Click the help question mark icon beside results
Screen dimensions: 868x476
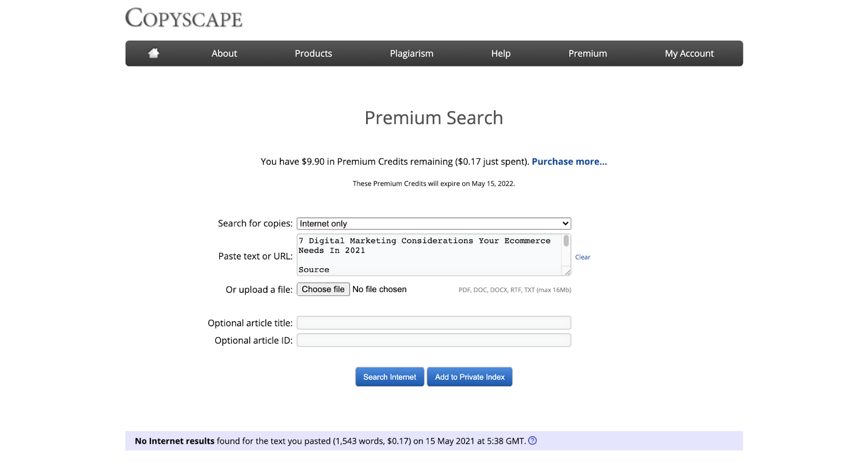pos(533,441)
